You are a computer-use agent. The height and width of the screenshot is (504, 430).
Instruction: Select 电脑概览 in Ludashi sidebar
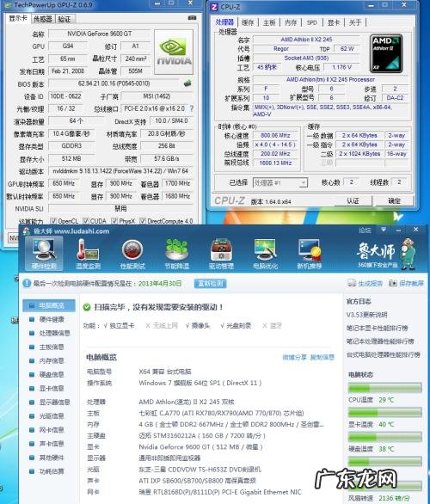tap(49, 305)
